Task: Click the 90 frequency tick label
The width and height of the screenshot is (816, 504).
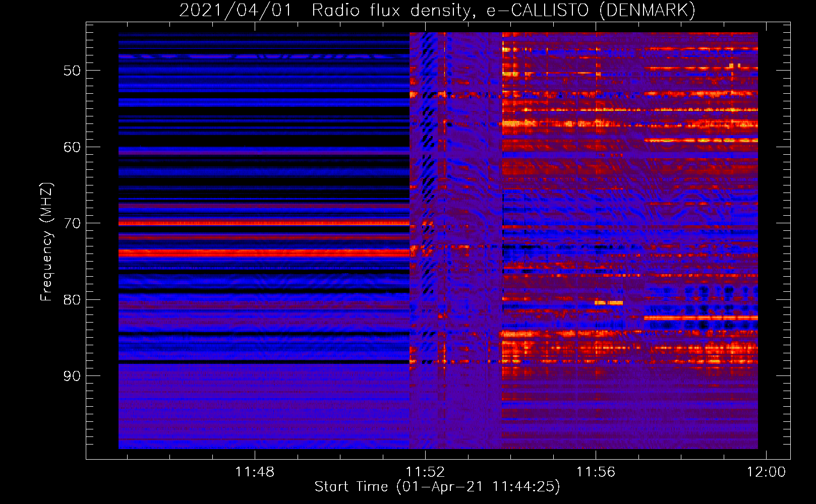Action: 72,376
